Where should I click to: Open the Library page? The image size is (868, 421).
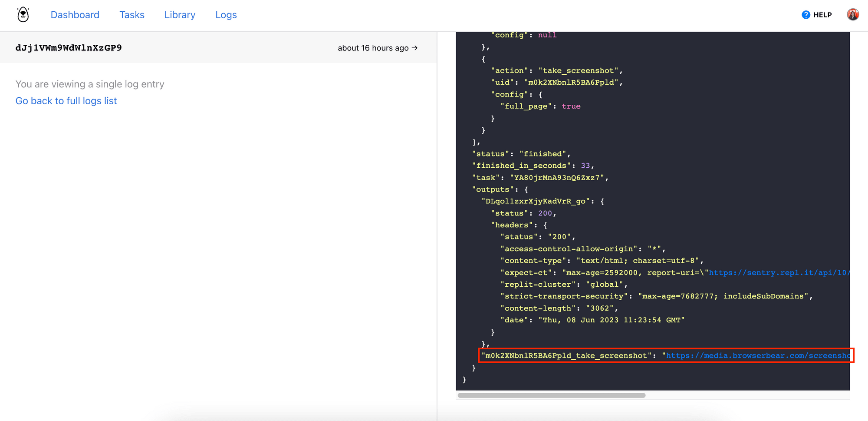click(180, 14)
